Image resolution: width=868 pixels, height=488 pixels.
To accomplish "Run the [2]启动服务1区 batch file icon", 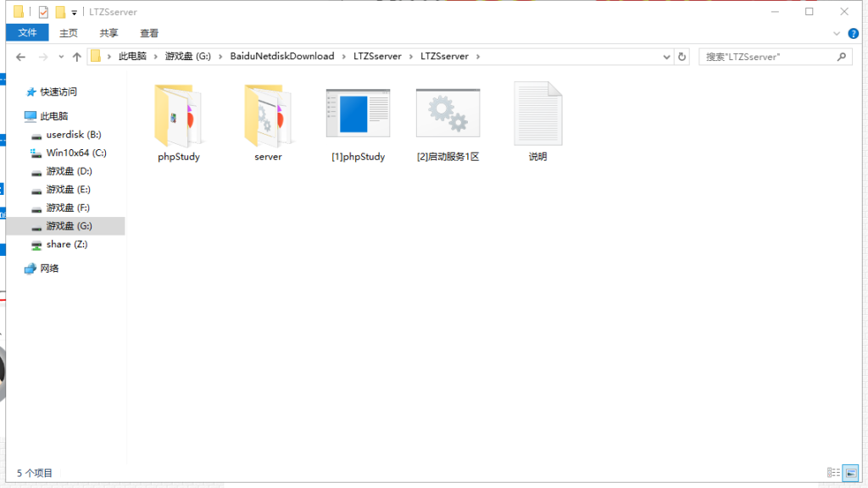I will pyautogui.click(x=448, y=113).
